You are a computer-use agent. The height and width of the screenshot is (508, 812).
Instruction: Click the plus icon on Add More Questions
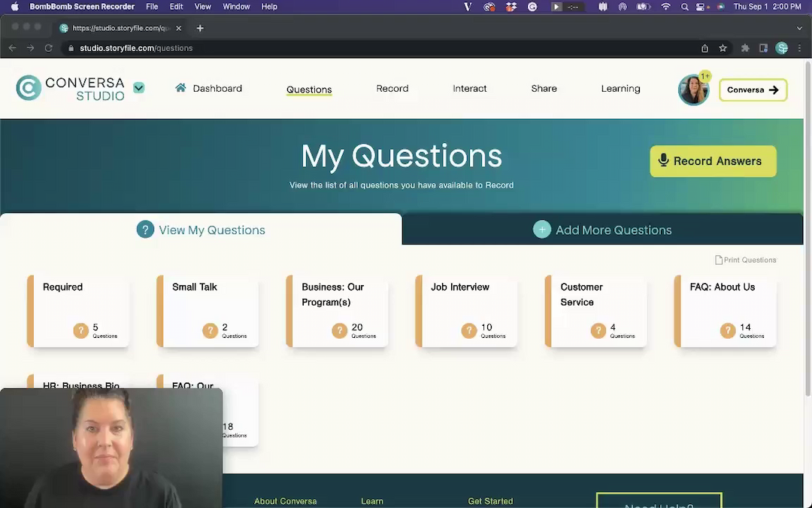click(x=541, y=229)
